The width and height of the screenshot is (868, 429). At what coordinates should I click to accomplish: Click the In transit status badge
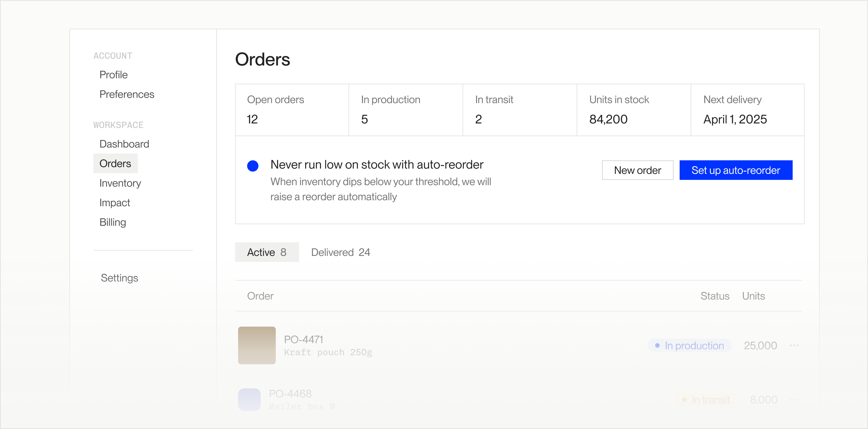coord(707,400)
